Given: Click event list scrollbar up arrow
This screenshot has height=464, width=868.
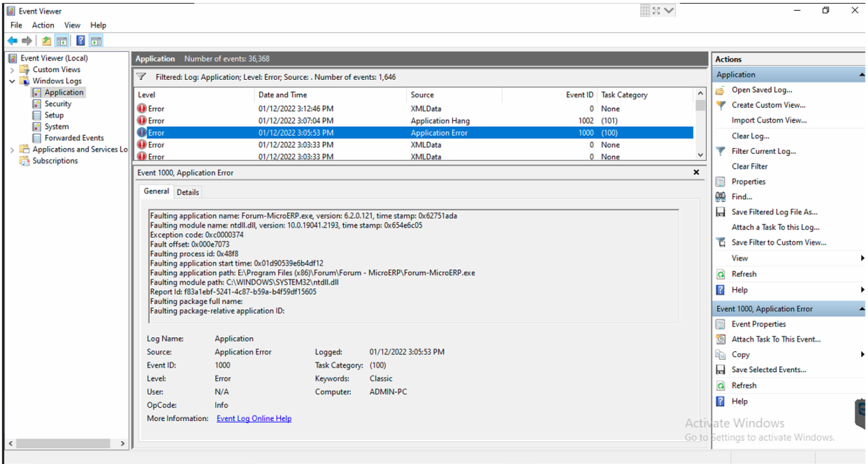Looking at the screenshot, I should point(700,94).
